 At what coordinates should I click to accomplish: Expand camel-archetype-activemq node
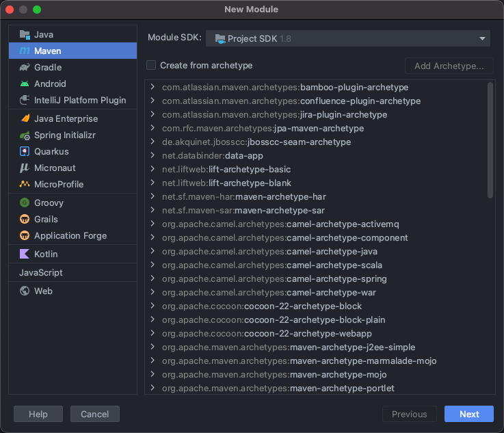coord(152,224)
